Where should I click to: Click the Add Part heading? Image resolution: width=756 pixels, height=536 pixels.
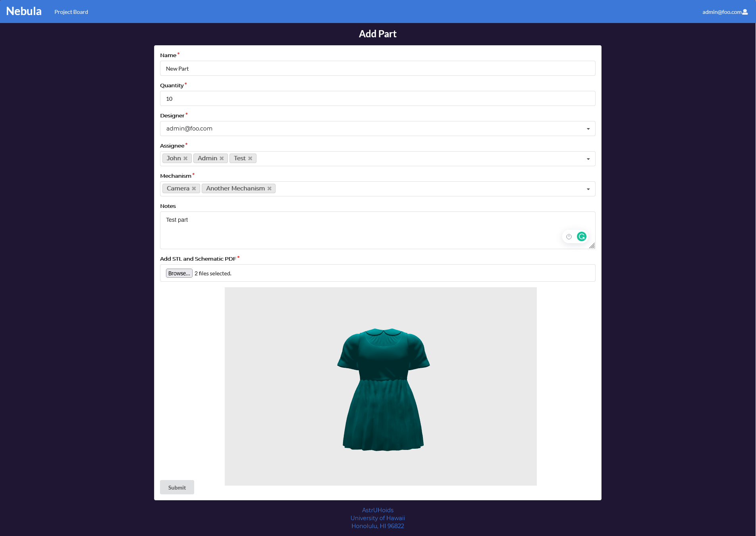coord(378,34)
